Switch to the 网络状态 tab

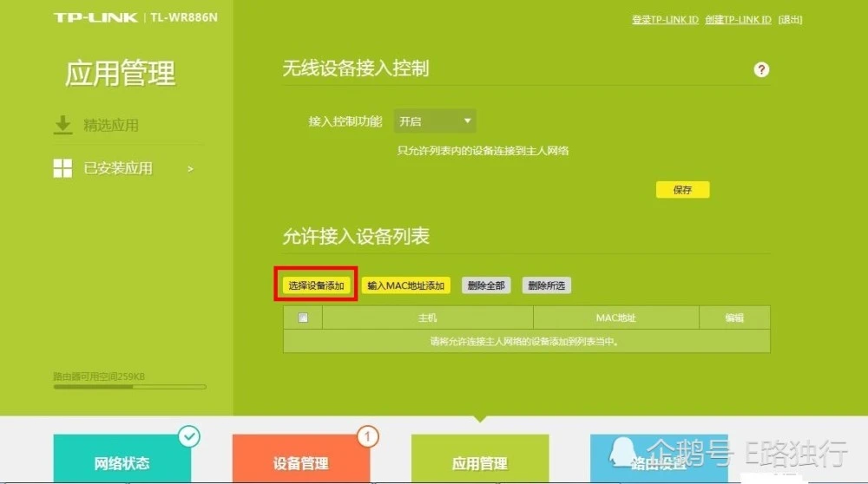pos(122,462)
